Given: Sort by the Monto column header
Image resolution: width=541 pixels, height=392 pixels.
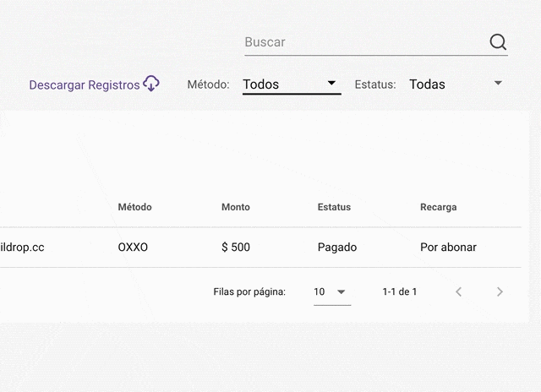Looking at the screenshot, I should [236, 207].
